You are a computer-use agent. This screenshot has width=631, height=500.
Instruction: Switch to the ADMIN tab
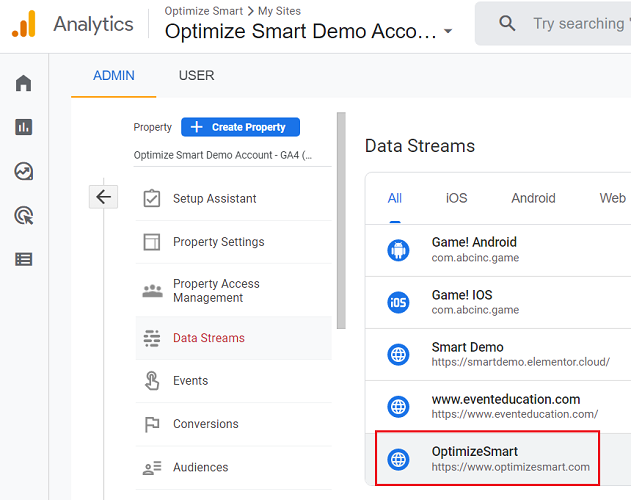pos(114,76)
